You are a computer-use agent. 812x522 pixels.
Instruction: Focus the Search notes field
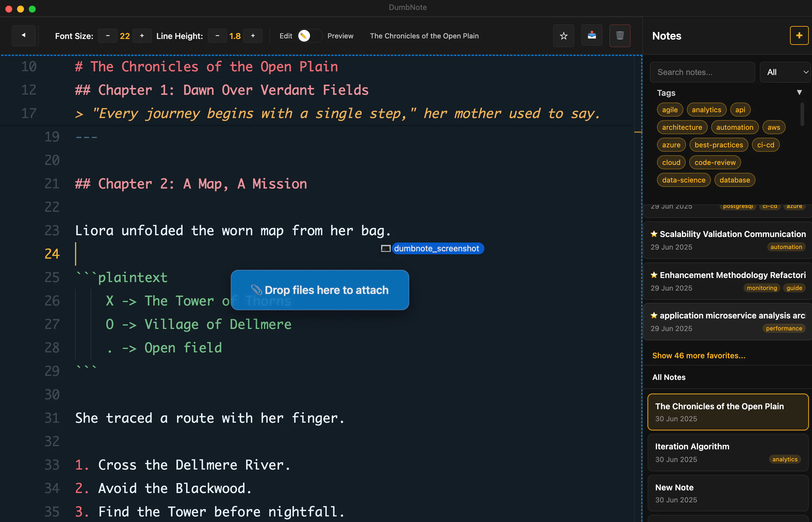tap(702, 72)
